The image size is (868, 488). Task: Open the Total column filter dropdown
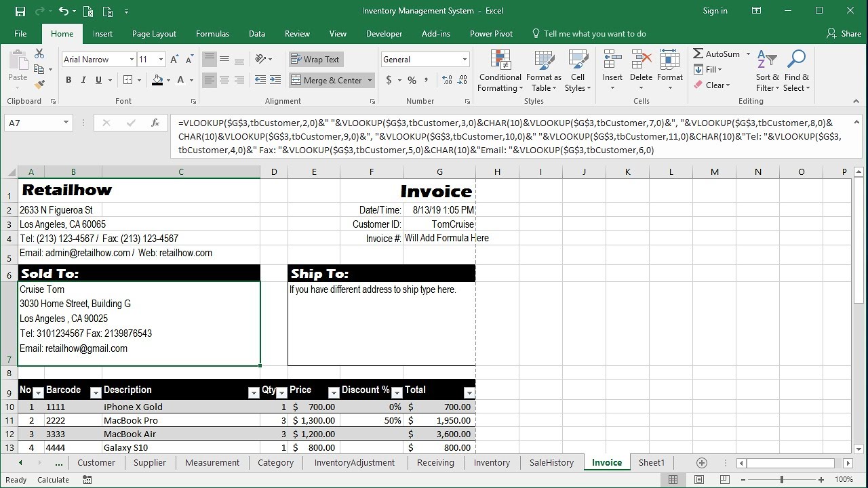coord(469,392)
